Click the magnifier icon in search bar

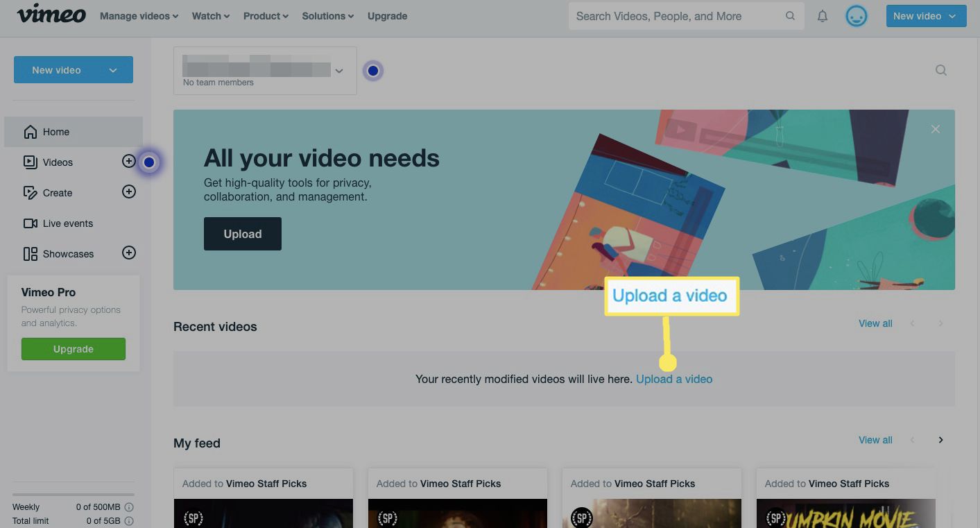click(790, 16)
